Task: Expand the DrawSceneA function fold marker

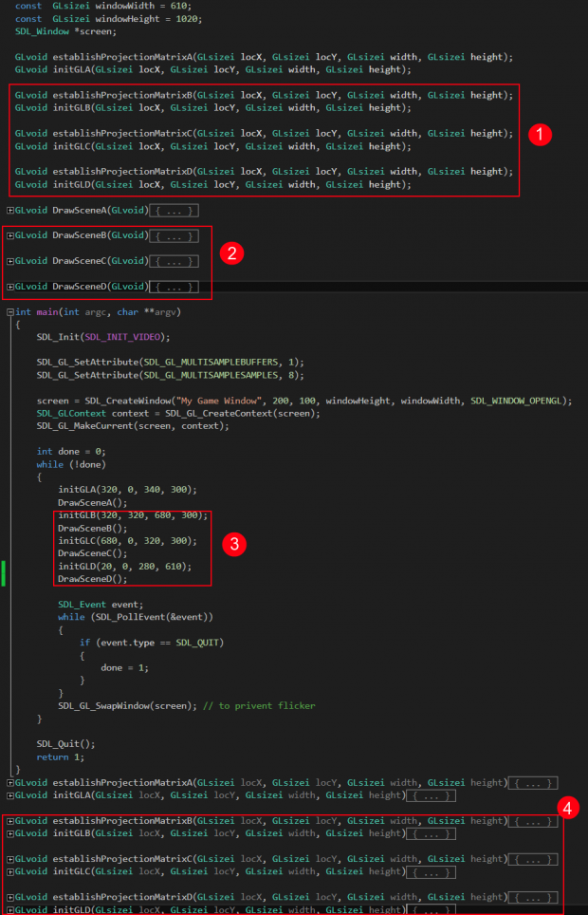Action: pos(10,210)
